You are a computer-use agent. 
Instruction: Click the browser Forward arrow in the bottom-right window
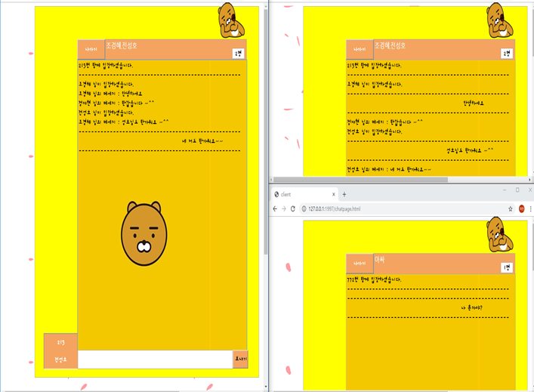(284, 208)
